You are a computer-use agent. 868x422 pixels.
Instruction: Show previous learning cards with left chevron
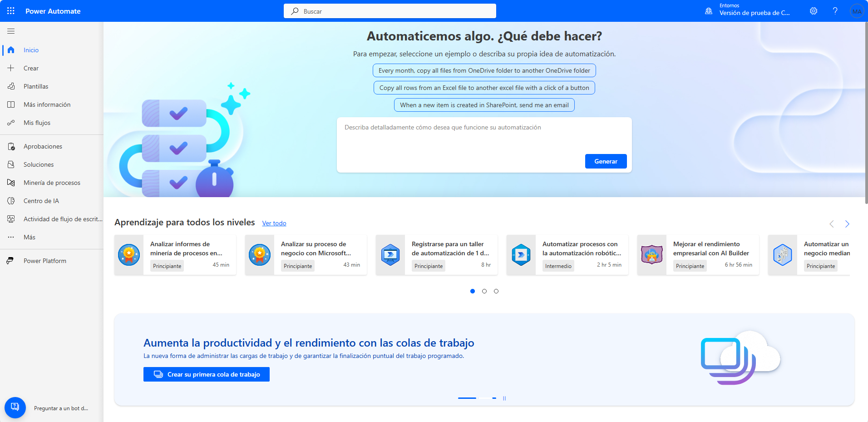pos(832,224)
